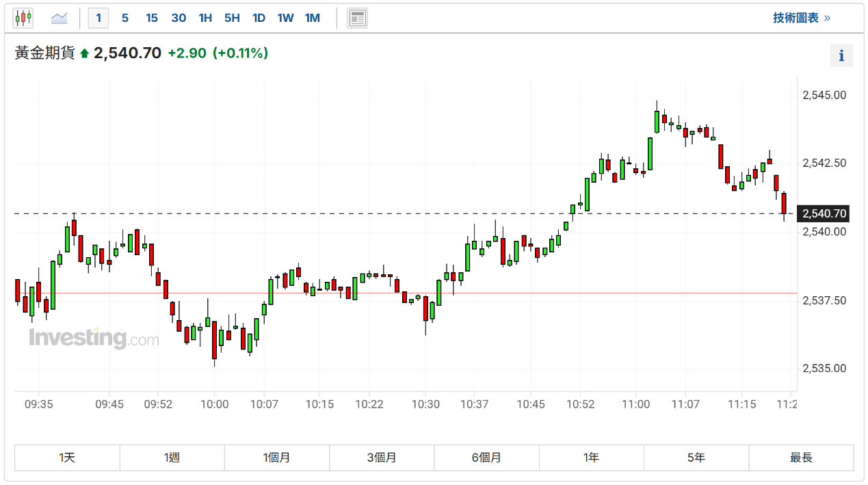Open the 技術圖表 link
The height and width of the screenshot is (485, 868).
point(802,18)
